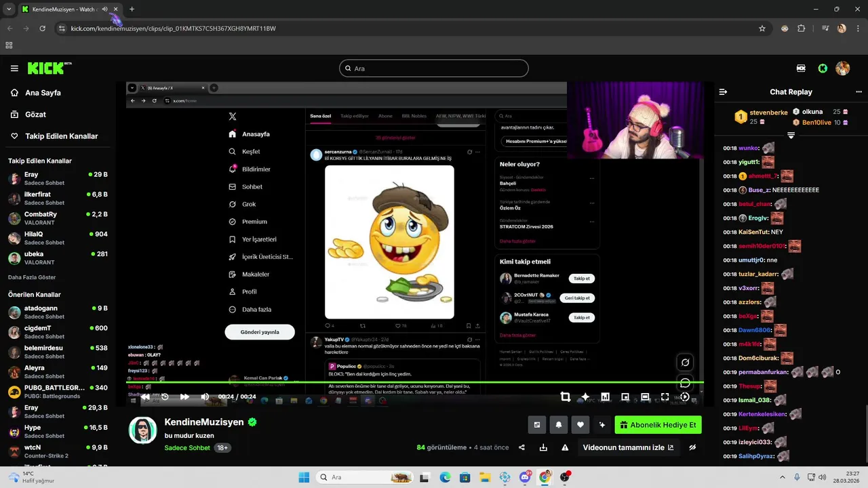The width and height of the screenshot is (868, 488).
Task: Toggle the notification bell for channel
Action: coord(559,425)
